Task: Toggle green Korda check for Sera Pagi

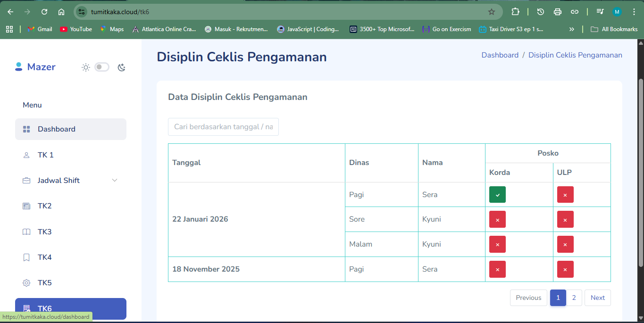Action: (x=497, y=195)
